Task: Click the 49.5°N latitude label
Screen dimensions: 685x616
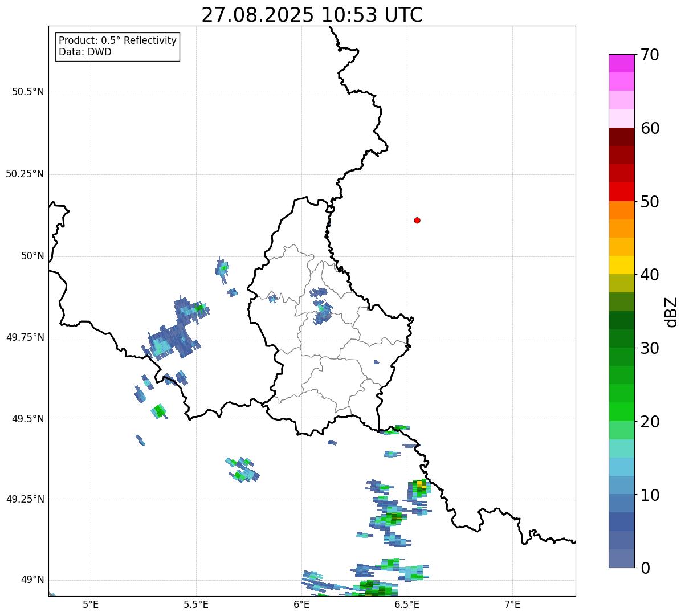Action: coord(28,419)
